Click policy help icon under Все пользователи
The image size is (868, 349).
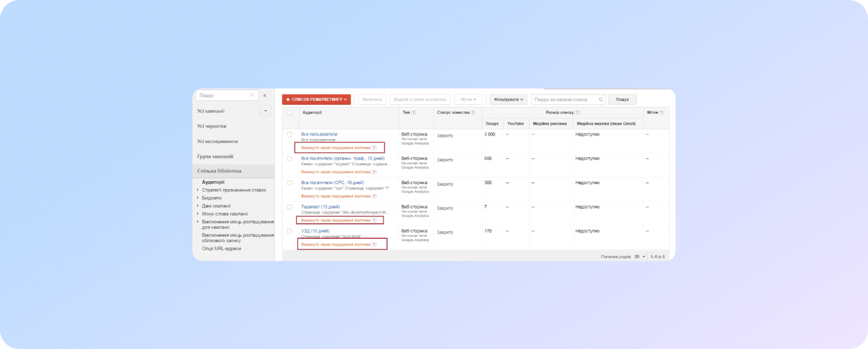coord(374,148)
